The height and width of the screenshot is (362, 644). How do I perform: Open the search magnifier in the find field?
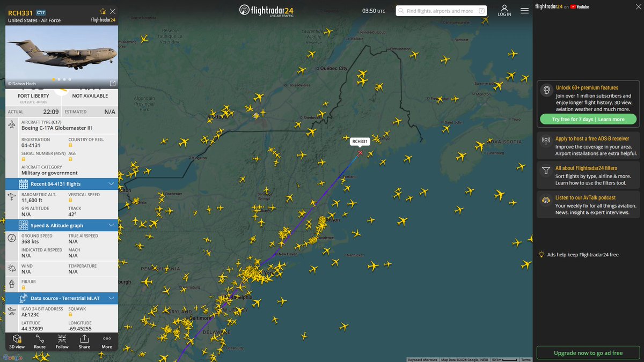400,10
